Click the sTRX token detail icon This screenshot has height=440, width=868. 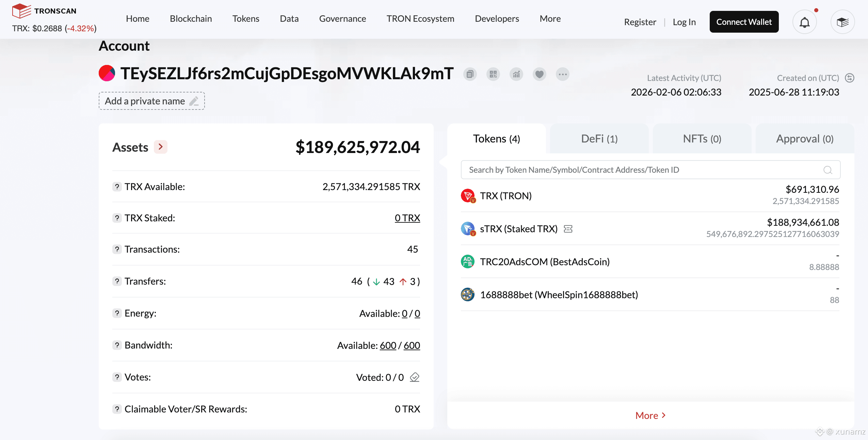coord(568,229)
